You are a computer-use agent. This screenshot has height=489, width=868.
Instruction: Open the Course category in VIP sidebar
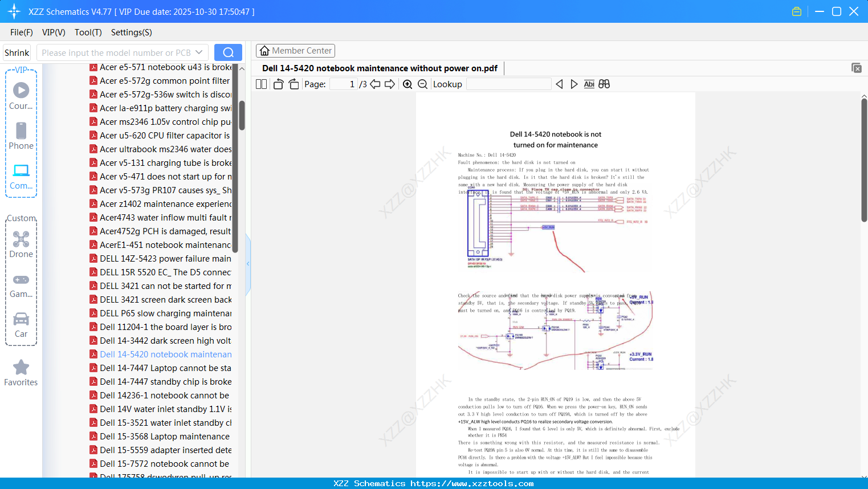(x=21, y=96)
